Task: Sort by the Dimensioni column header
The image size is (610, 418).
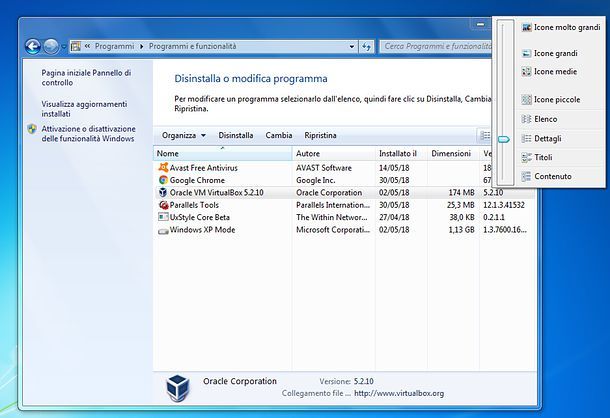Action: [453, 154]
